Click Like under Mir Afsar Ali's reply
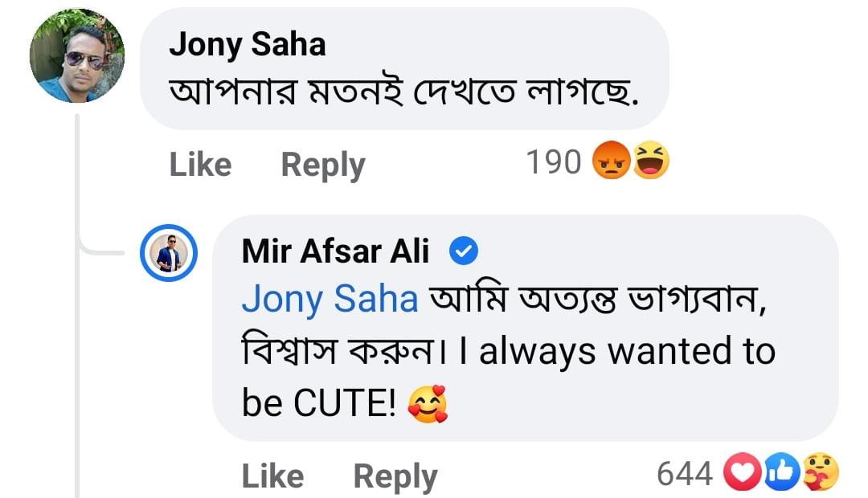Viewport: 868px width, 498px height. [x=272, y=476]
